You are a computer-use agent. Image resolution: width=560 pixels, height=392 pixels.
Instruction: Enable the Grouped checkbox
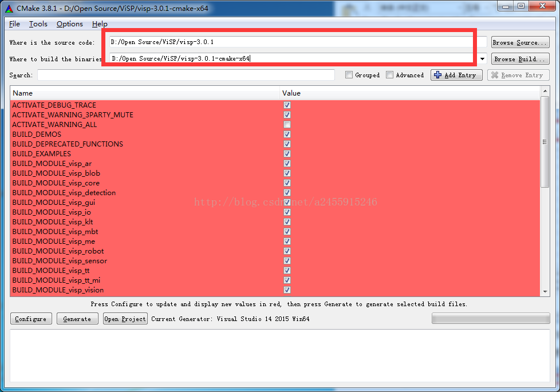point(349,75)
